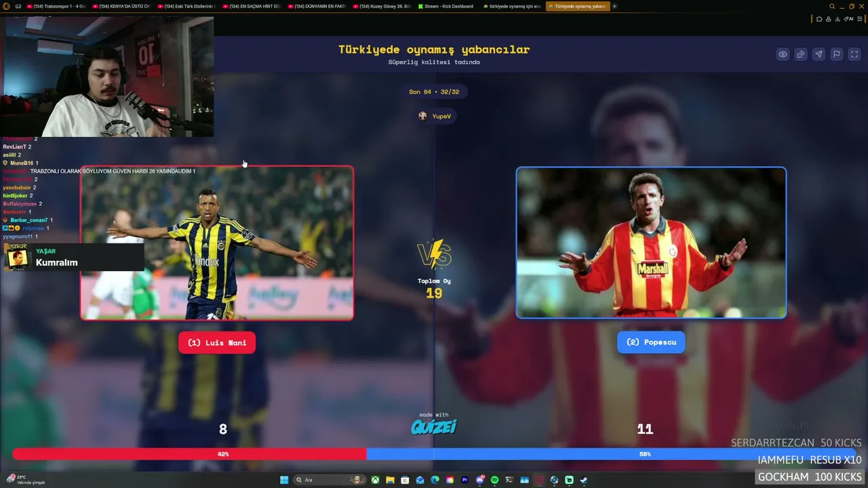Click the 'Son 64 • 32/32' round label
This screenshot has height=488, width=868.
point(434,91)
